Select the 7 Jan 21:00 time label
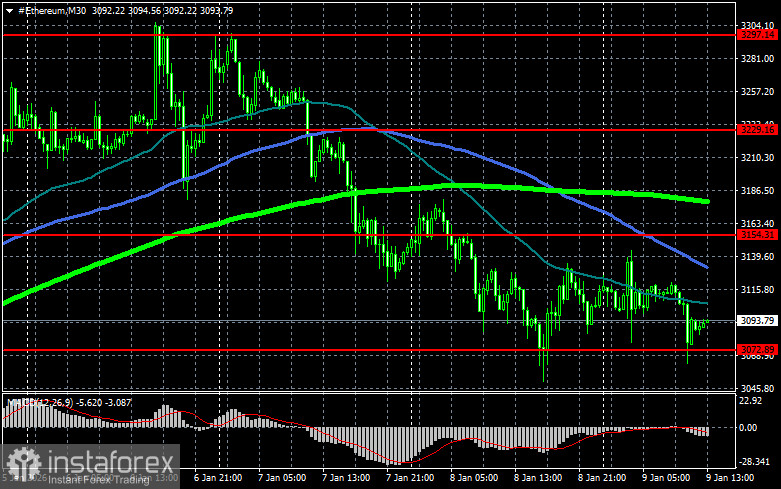The width and height of the screenshot is (781, 489). coord(410,478)
